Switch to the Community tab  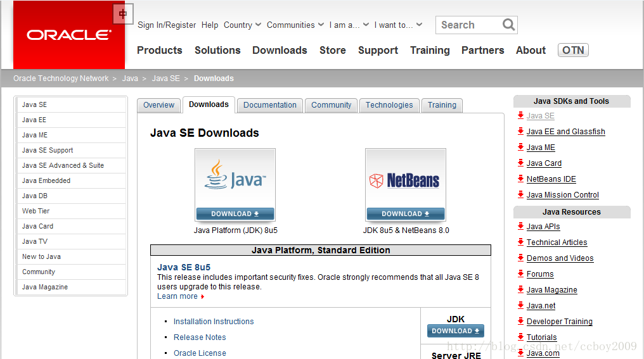tap(331, 105)
